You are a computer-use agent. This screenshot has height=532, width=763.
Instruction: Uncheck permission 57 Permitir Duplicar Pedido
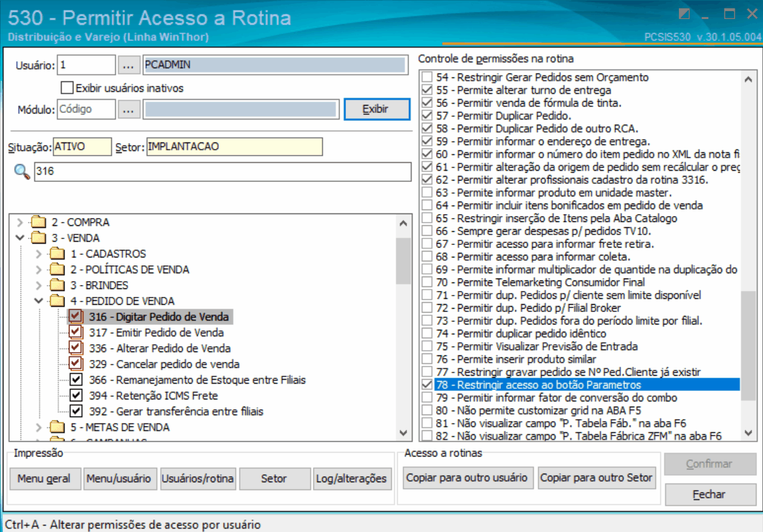[x=427, y=115]
